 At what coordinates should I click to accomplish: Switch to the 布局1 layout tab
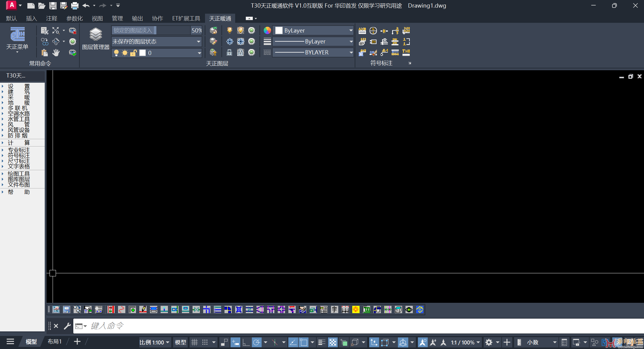(x=55, y=342)
